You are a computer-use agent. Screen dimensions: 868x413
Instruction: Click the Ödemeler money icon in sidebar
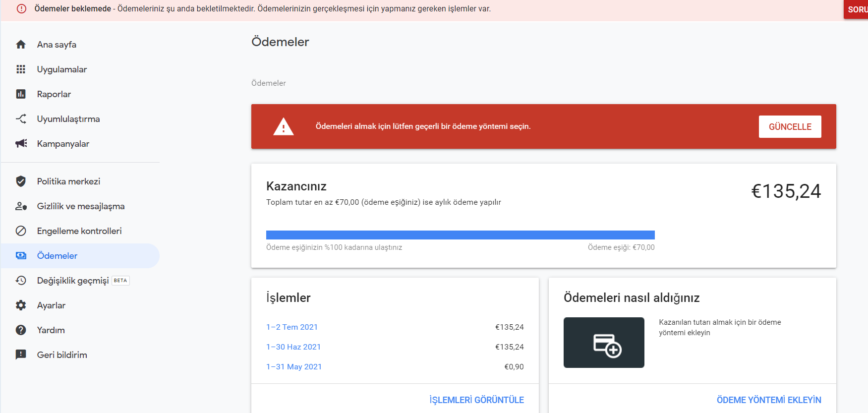21,256
